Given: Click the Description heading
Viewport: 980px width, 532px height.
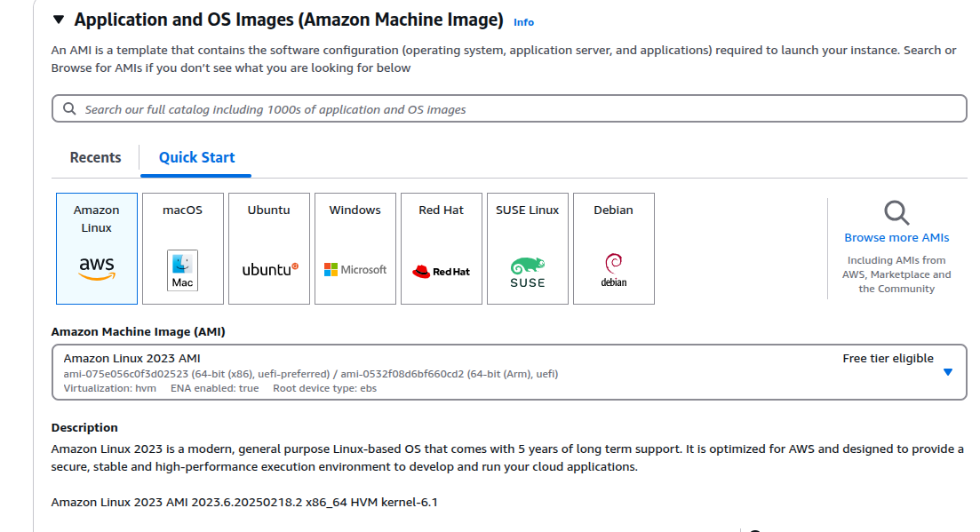Looking at the screenshot, I should (84, 428).
